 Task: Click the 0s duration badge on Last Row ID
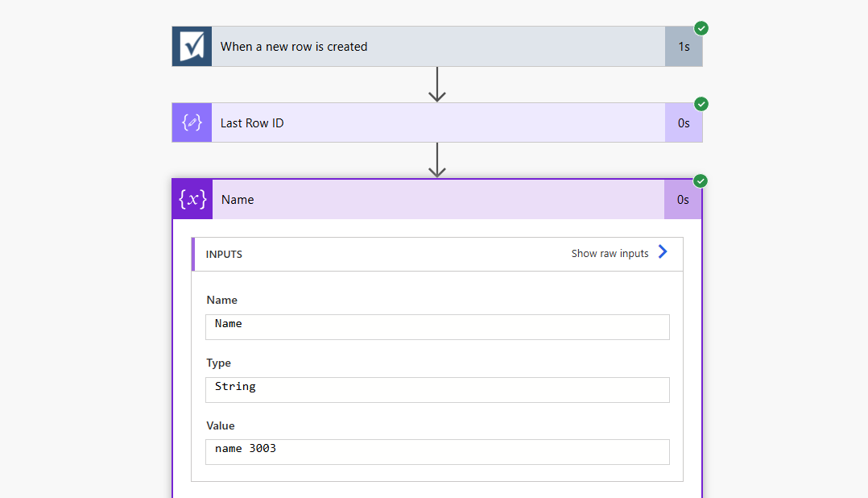pyautogui.click(x=684, y=122)
